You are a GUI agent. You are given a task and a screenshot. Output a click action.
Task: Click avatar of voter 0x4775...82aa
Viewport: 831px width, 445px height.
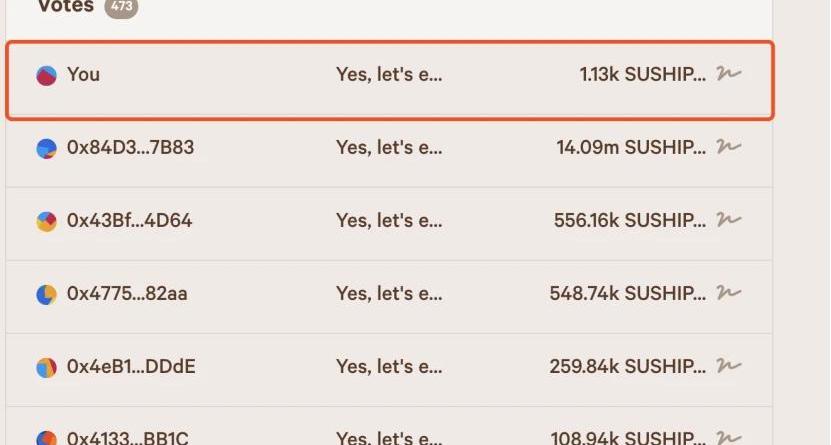46,294
